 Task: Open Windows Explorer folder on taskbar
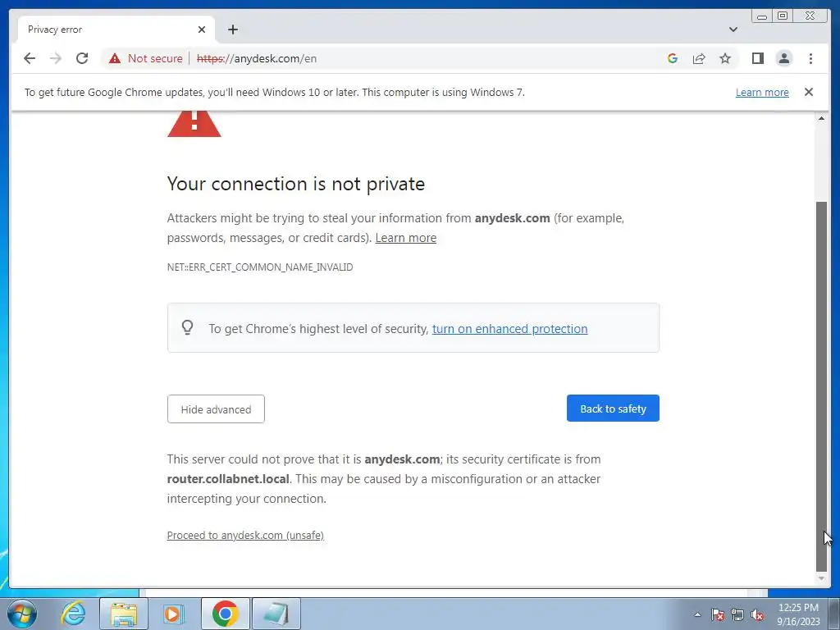pos(124,614)
